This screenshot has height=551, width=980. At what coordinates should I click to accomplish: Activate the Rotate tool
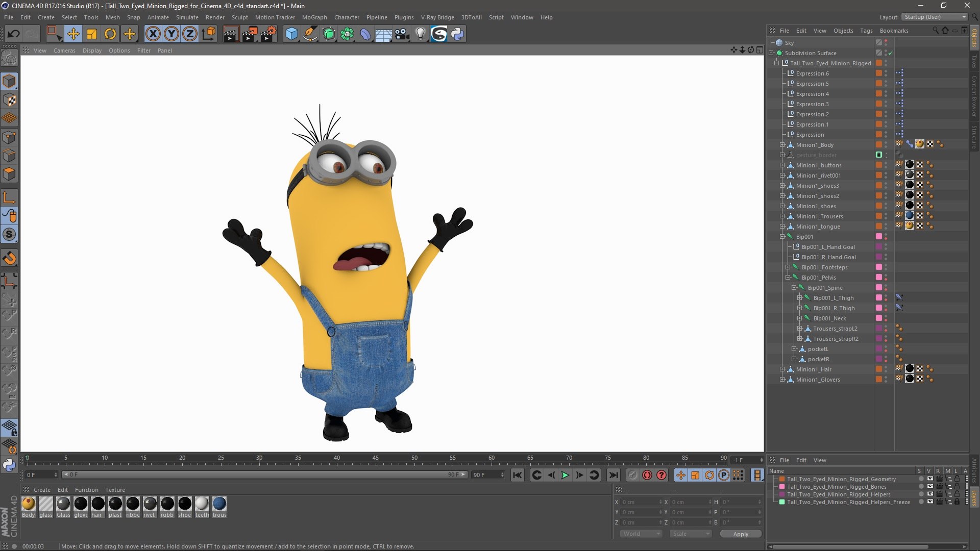click(x=110, y=34)
